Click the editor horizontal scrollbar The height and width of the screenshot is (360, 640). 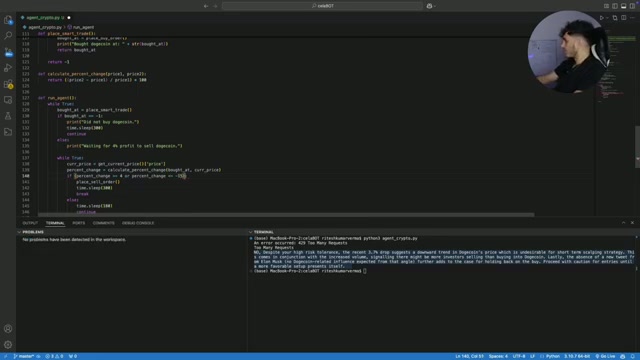[286, 215]
